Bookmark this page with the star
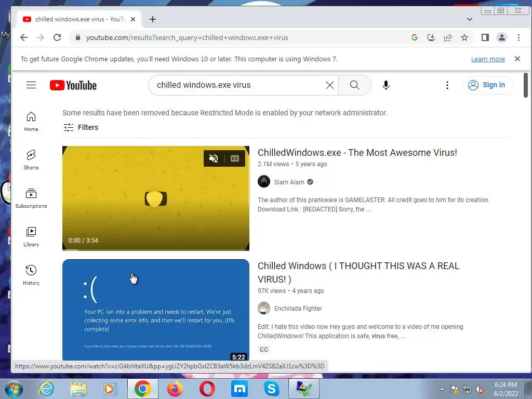The image size is (532, 399). click(x=464, y=37)
